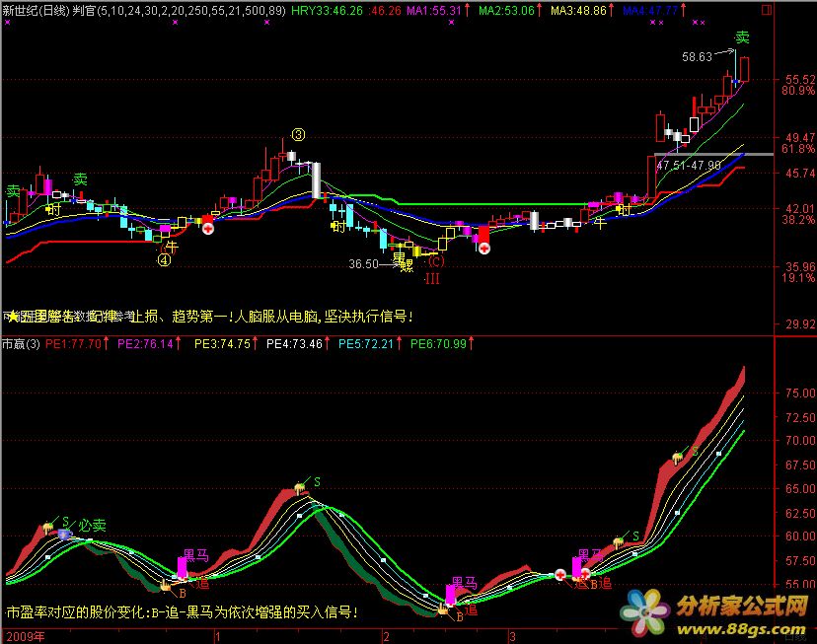
Task: Click the 58.63 high price annotation
Action: click(x=698, y=57)
